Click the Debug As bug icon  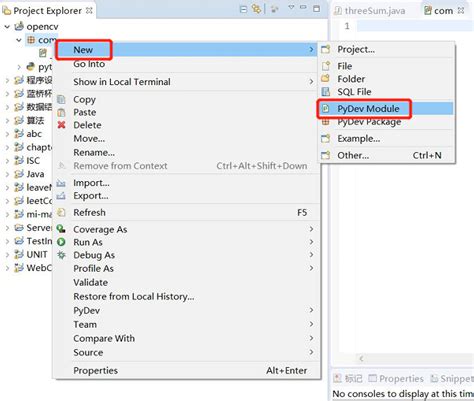tap(61, 255)
